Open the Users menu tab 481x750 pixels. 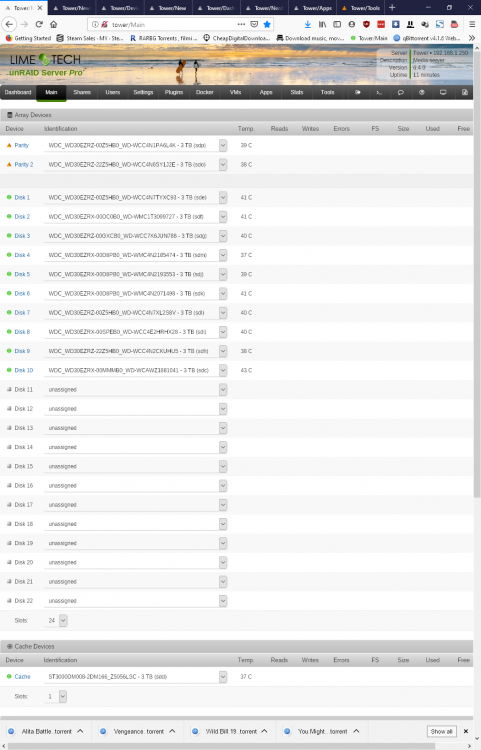click(113, 92)
